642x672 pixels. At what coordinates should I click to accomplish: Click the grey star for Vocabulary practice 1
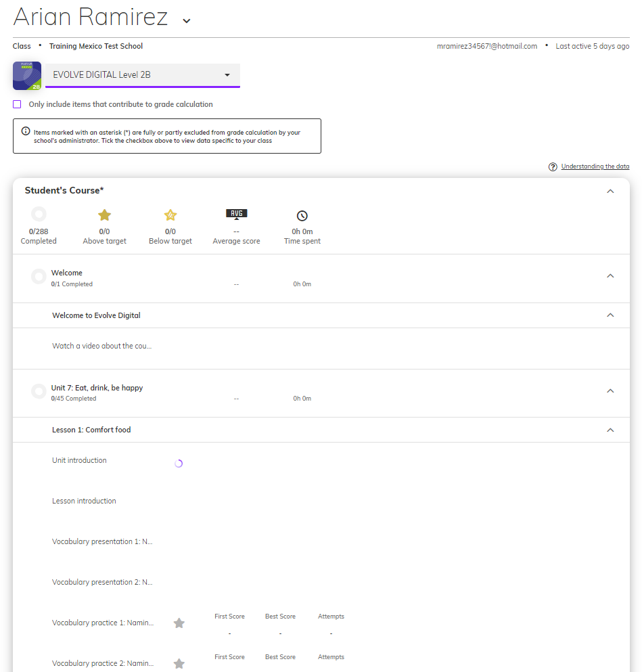coord(179,623)
